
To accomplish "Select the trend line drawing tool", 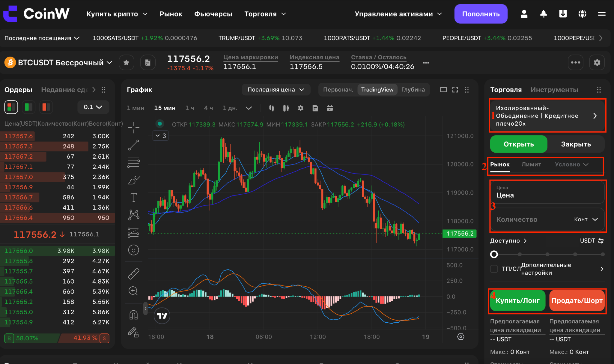I will (134, 145).
